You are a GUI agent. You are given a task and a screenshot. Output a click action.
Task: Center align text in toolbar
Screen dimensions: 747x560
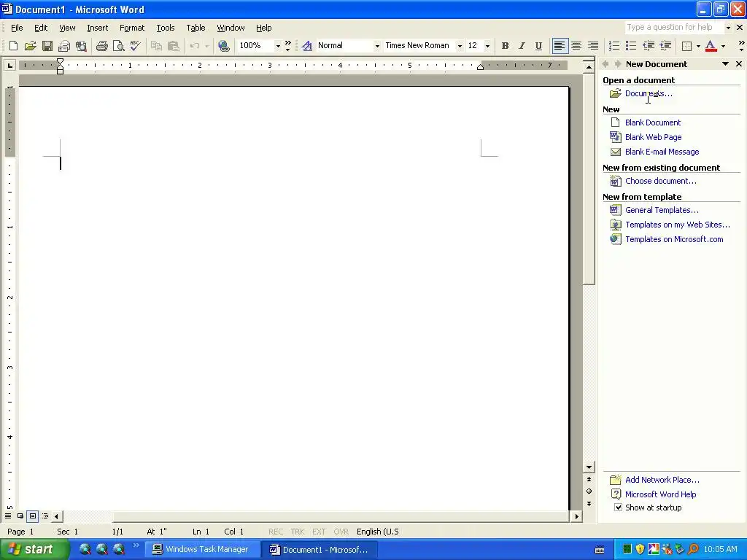(576, 46)
